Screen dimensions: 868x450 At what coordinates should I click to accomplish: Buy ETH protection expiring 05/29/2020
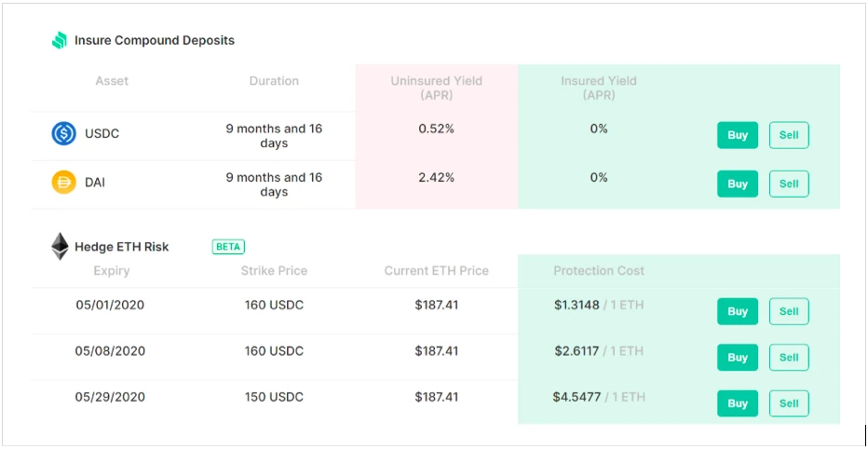[738, 403]
